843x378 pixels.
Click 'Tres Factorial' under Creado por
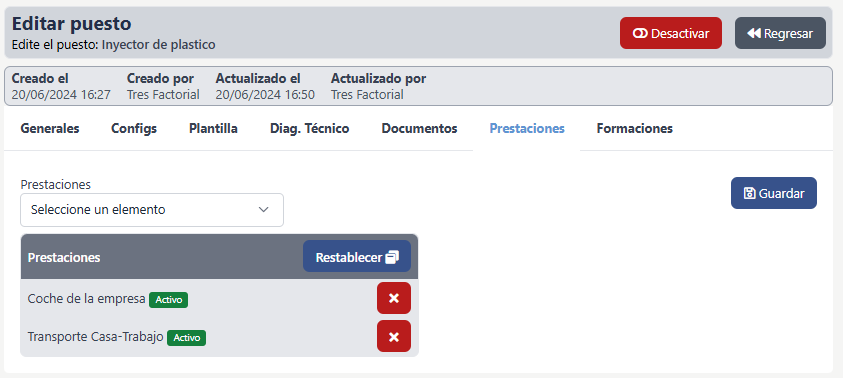[163, 95]
